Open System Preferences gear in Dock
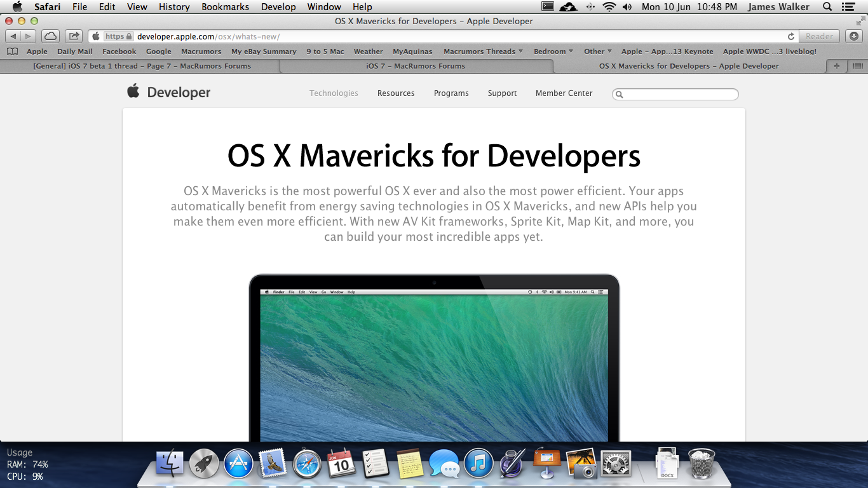 coord(616,463)
